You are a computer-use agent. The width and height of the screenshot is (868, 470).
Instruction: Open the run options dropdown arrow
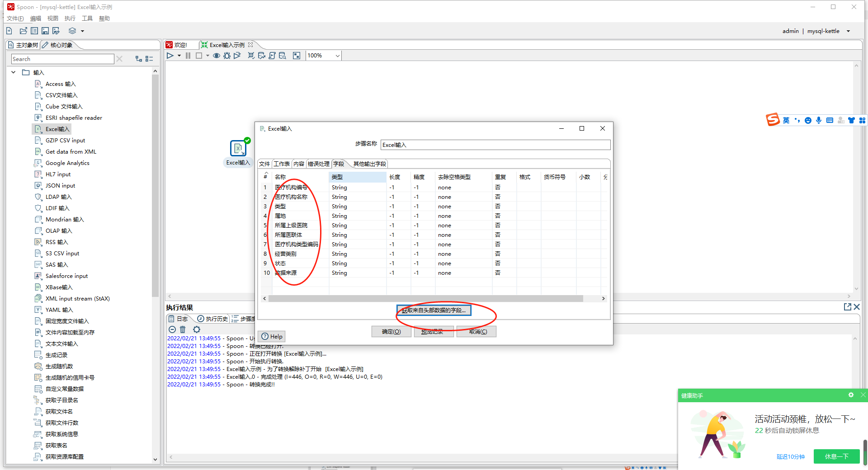click(x=179, y=56)
